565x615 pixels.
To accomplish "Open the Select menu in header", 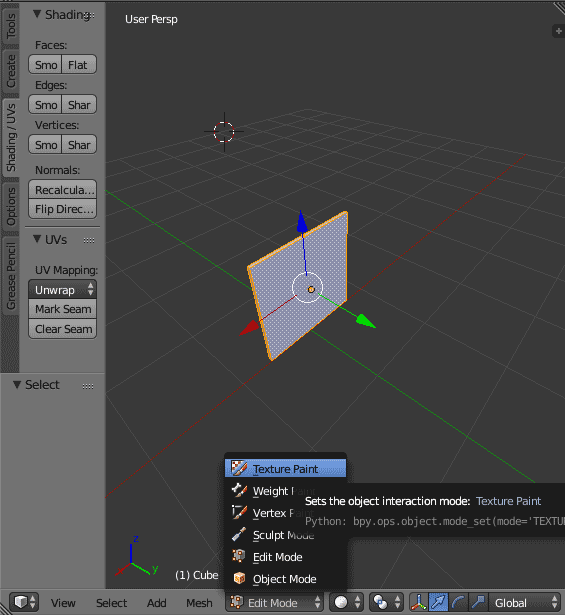I will (111, 602).
